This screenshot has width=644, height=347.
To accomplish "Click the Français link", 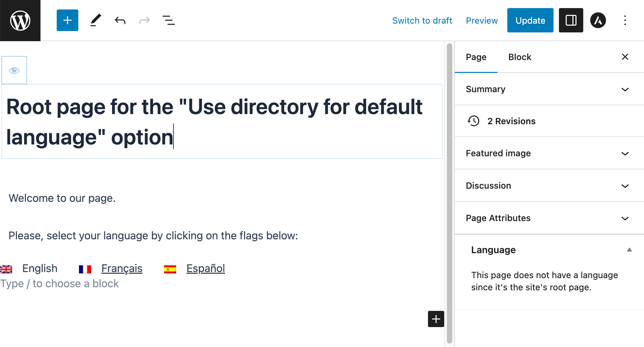I will click(x=122, y=268).
